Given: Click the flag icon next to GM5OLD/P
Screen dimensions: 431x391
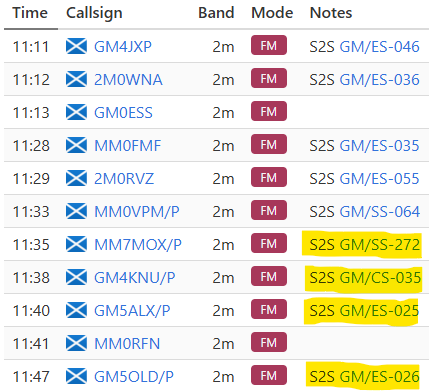Looking at the screenshot, I should [76, 376].
